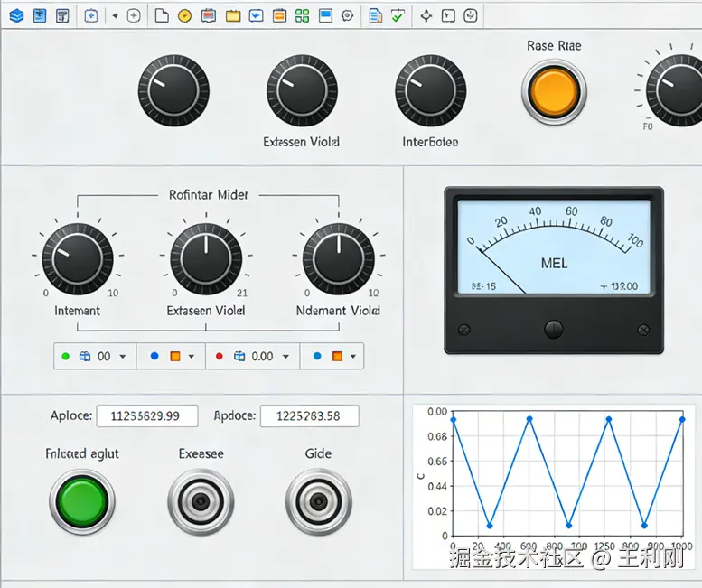Click the four-point diamond toolbar icon
Viewport: 702px width, 588px height.
(x=426, y=15)
